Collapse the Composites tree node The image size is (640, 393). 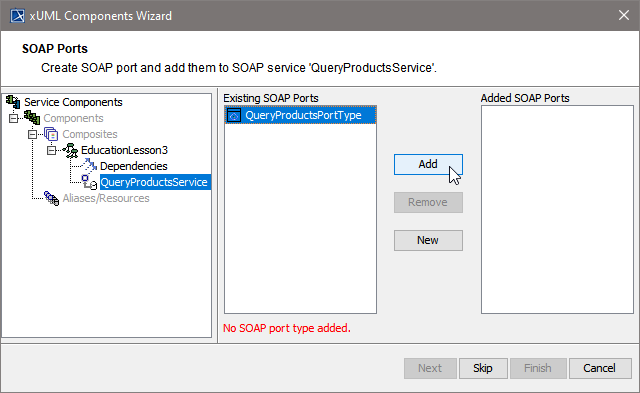coord(32,134)
